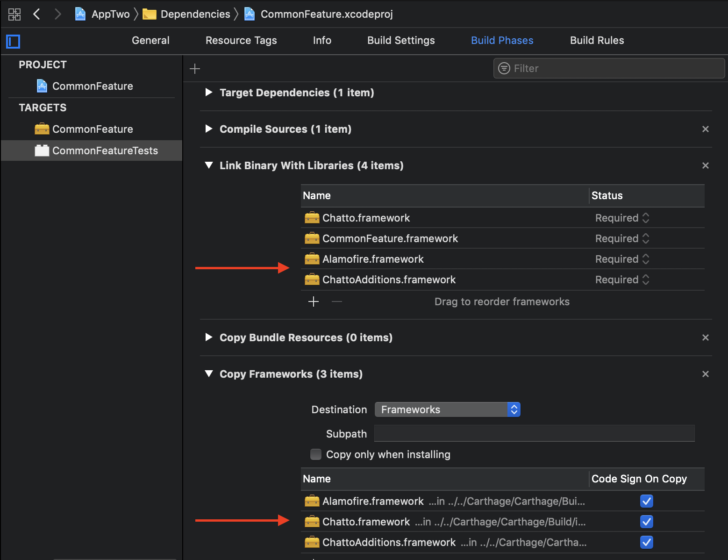Remove selected library with minus button
The height and width of the screenshot is (560, 728).
click(x=337, y=302)
